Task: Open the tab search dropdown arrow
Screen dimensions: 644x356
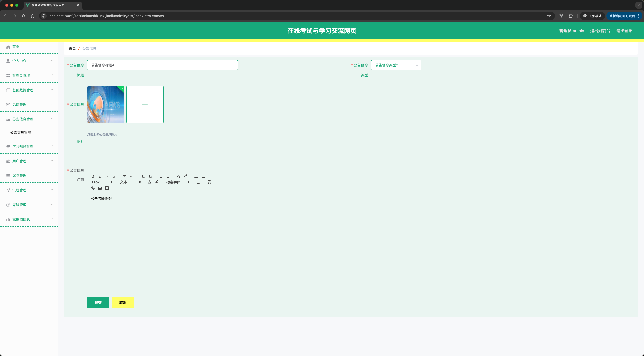Action: (x=639, y=5)
